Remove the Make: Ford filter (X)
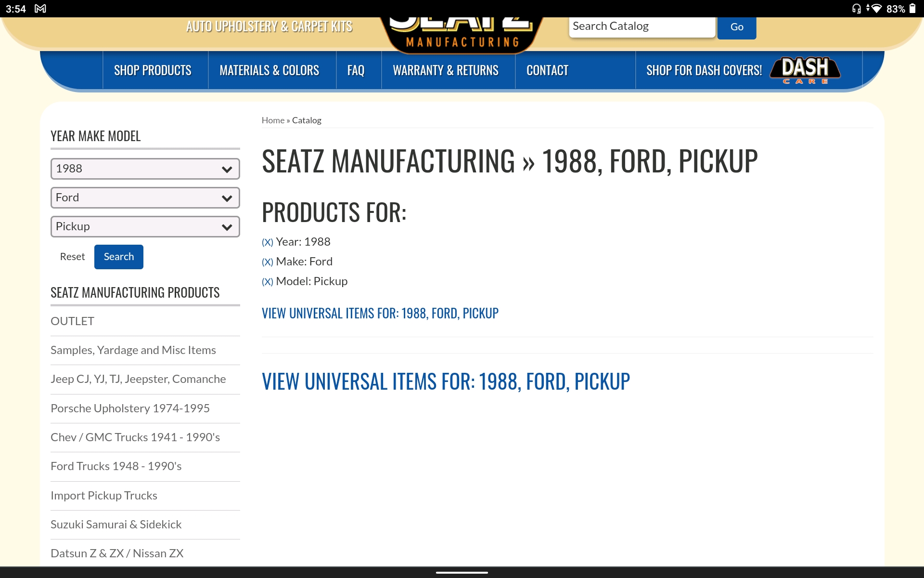This screenshot has width=924, height=578. pyautogui.click(x=267, y=262)
